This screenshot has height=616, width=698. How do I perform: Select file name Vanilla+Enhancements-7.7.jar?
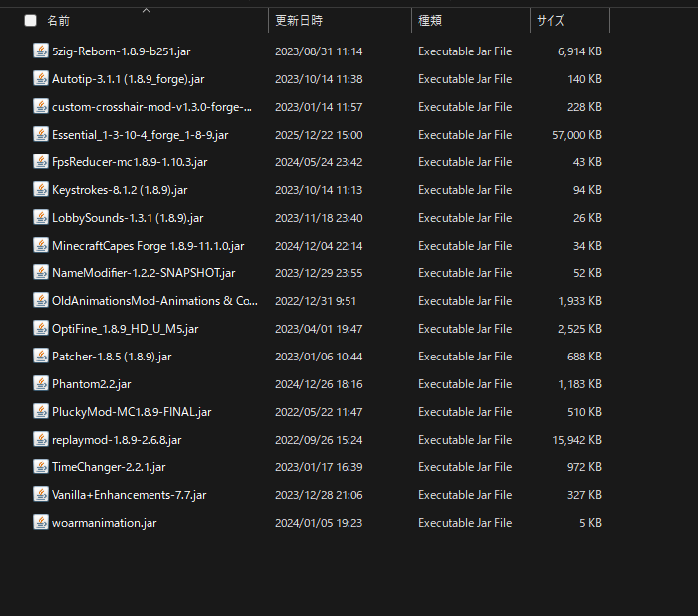click(x=129, y=495)
